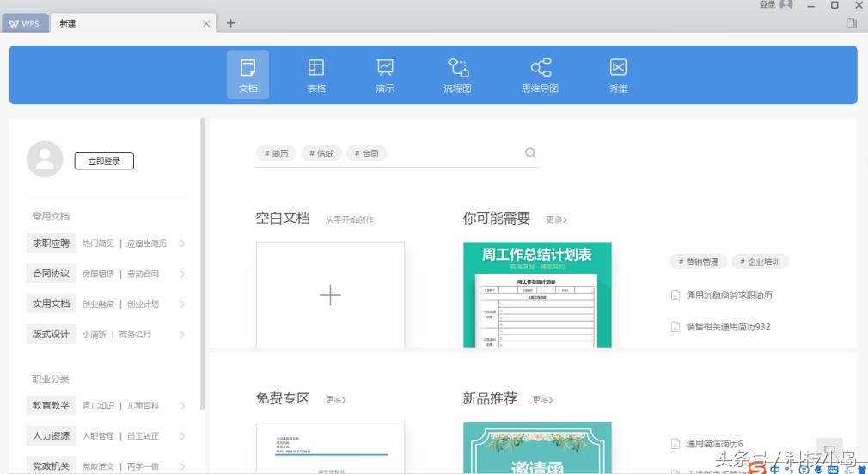Open the 教育教学 category
This screenshot has height=474, width=868.
(51, 405)
